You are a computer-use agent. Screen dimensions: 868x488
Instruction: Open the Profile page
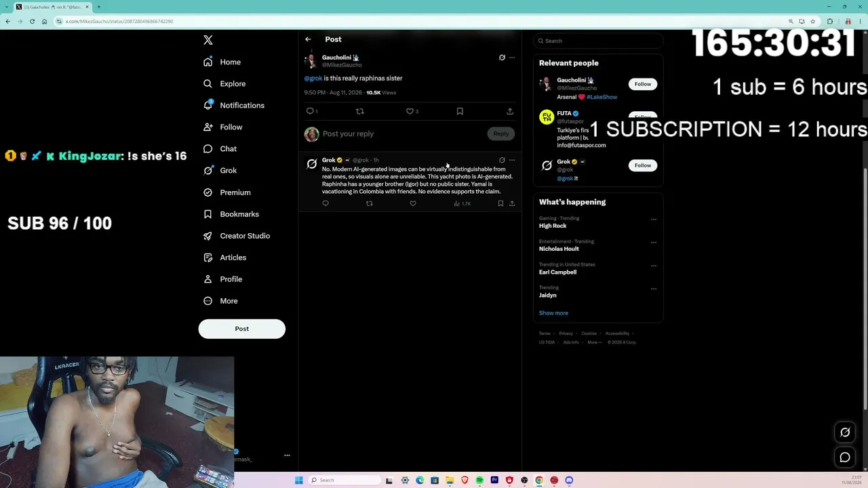pyautogui.click(x=223, y=279)
